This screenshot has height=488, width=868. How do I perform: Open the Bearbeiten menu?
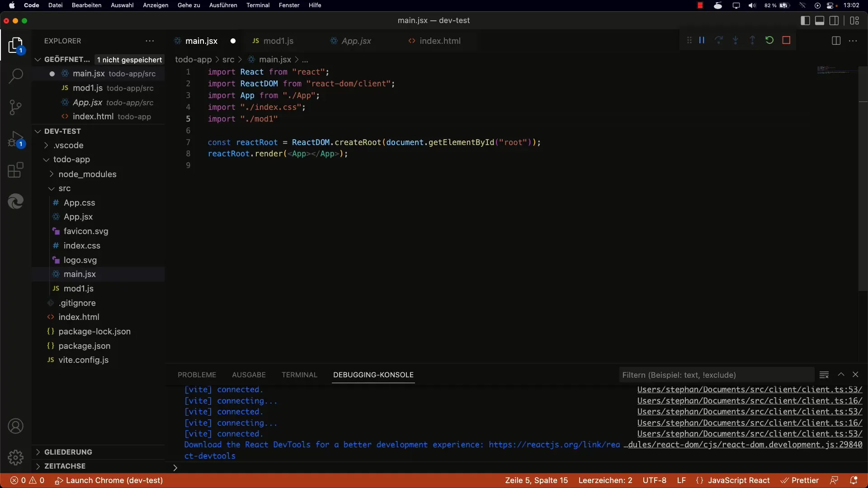[x=86, y=5]
